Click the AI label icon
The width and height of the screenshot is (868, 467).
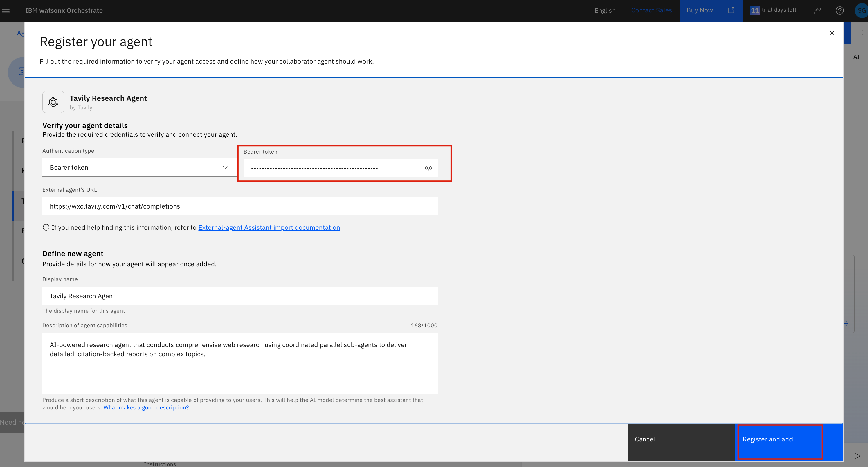click(856, 57)
